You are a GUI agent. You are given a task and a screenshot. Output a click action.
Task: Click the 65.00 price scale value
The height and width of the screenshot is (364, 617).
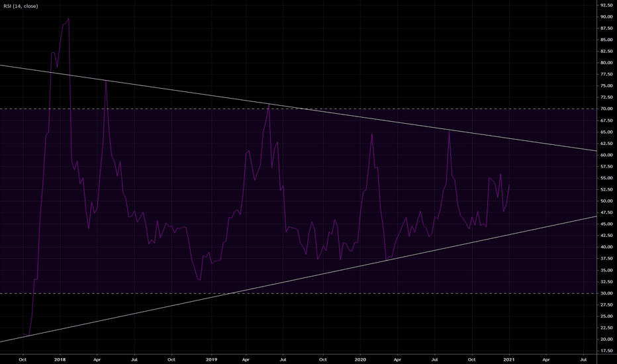[x=606, y=132]
